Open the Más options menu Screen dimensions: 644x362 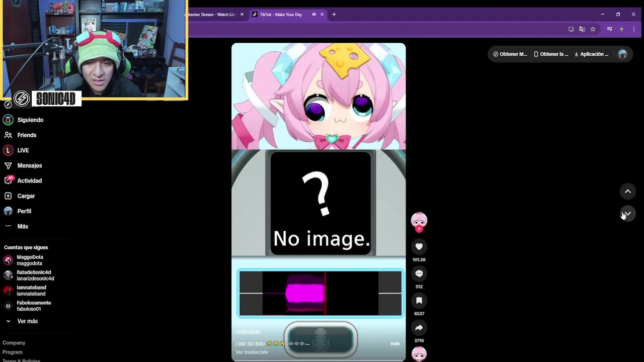(x=23, y=226)
